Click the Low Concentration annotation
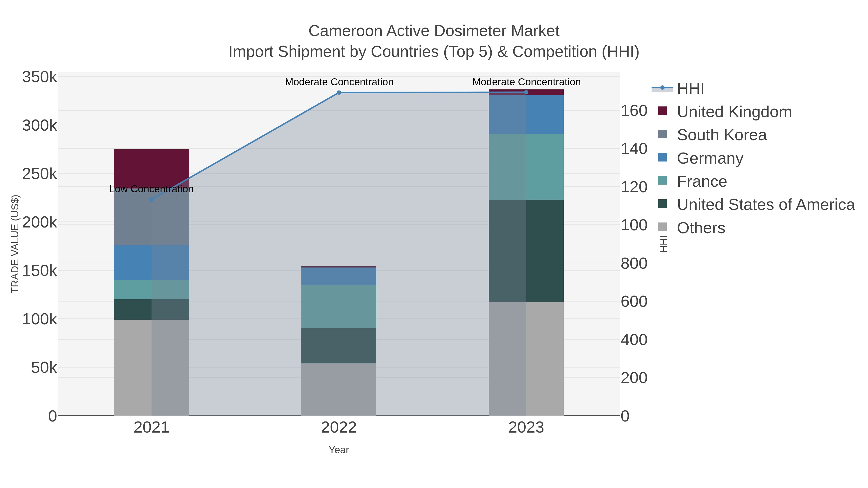Image resolution: width=868 pixels, height=488 pixels. [151, 189]
